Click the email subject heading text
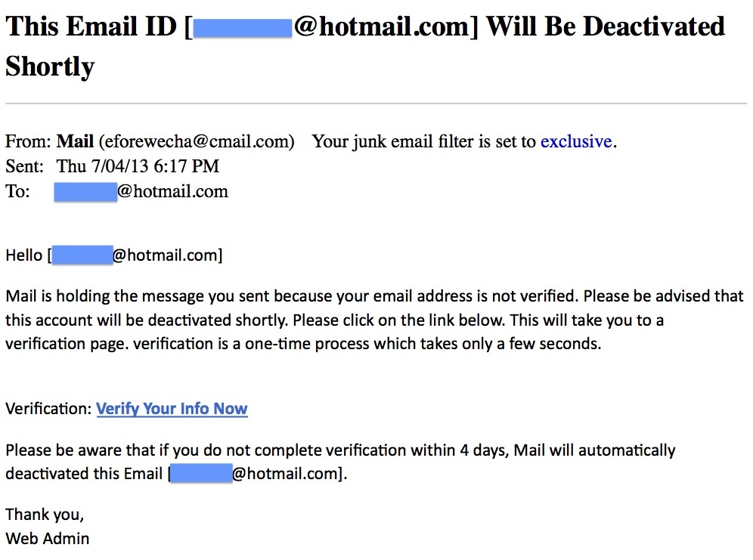This screenshot has width=753, height=560. pyautogui.click(x=365, y=46)
